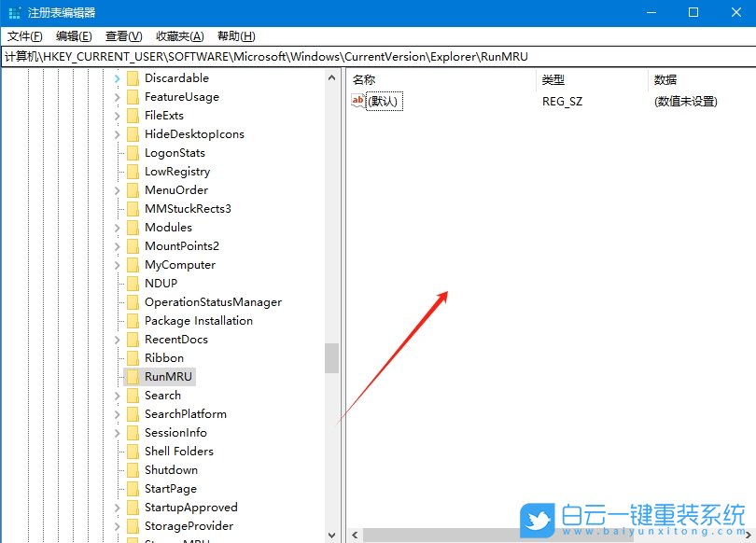Open the 查看(V) menu
Viewport: 756px width, 543px height.
tap(122, 35)
